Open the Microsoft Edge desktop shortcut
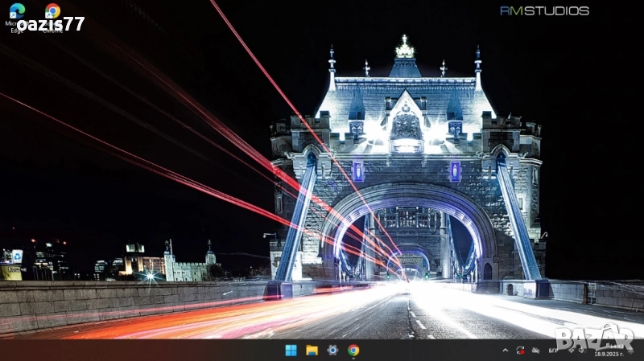The width and height of the screenshot is (644, 361). [17, 18]
